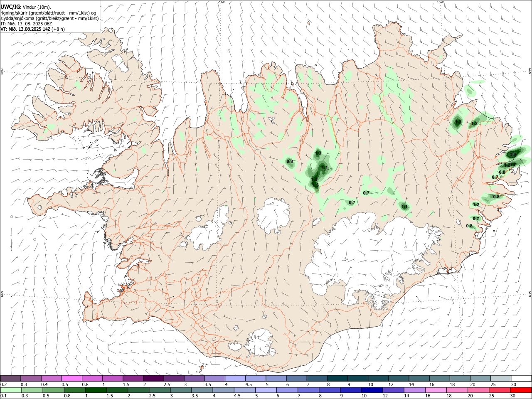
Task: Select the bright red swatch labeled 30 in lower legend
Action: coord(521,390)
